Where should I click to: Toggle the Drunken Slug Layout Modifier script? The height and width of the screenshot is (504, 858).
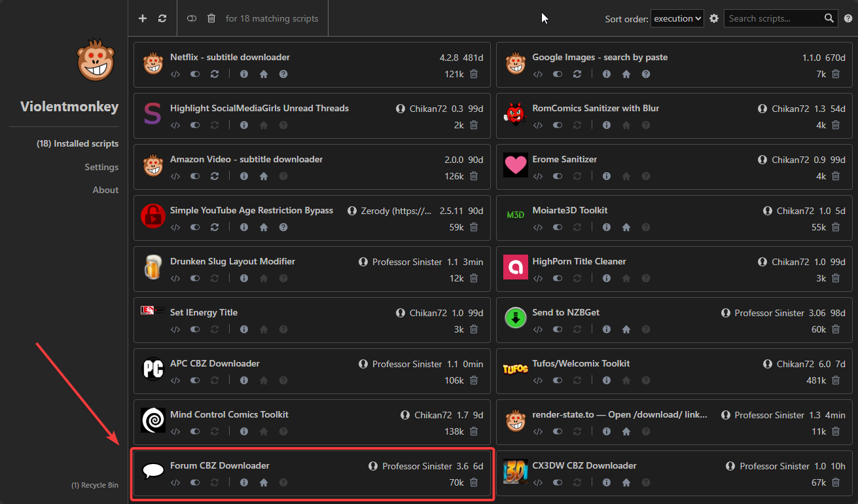pos(195,278)
